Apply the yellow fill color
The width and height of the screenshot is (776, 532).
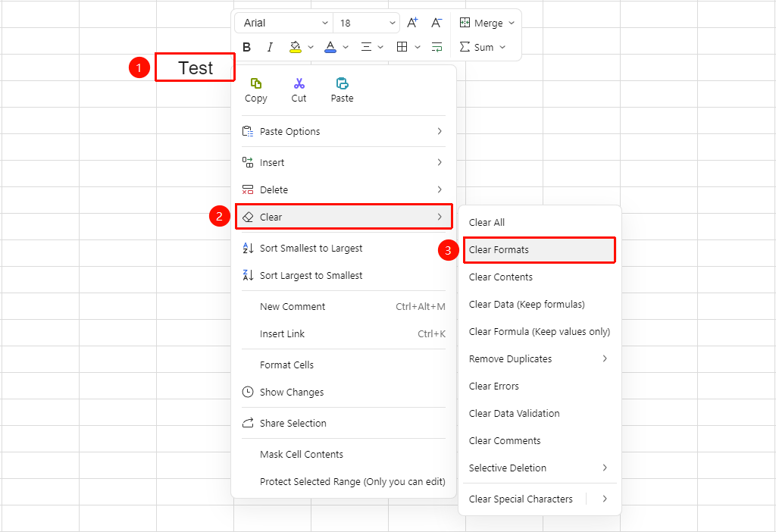point(295,47)
